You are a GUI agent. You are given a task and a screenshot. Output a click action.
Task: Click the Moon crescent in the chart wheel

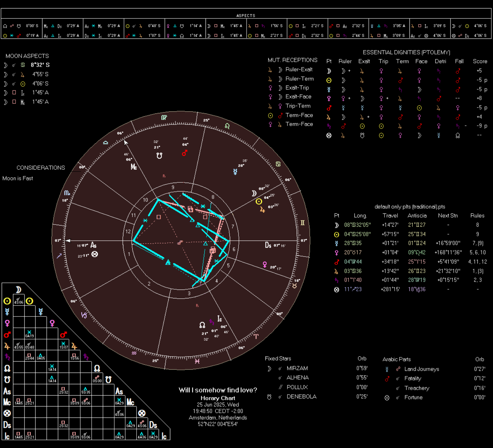point(254,193)
